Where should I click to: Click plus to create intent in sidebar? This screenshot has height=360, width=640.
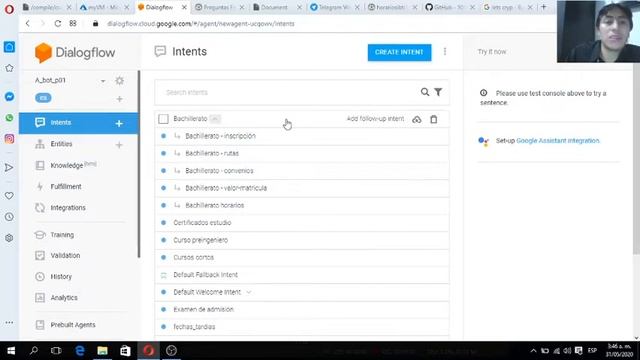(119, 123)
